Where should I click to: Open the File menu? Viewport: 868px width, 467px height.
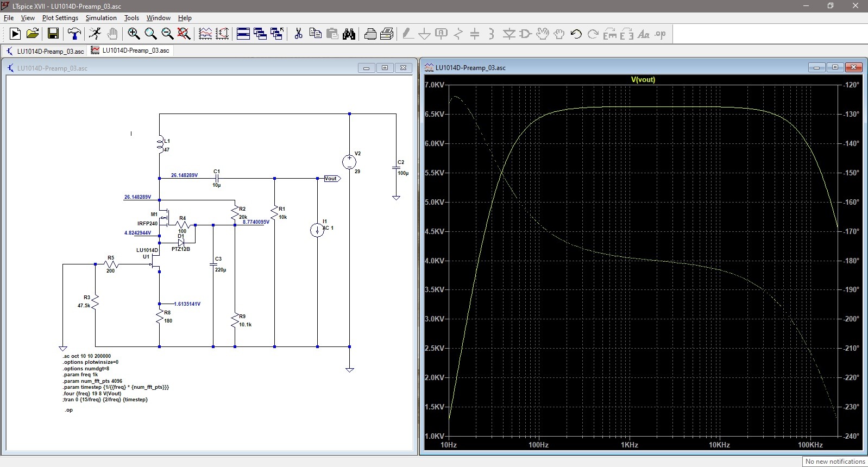pos(9,18)
